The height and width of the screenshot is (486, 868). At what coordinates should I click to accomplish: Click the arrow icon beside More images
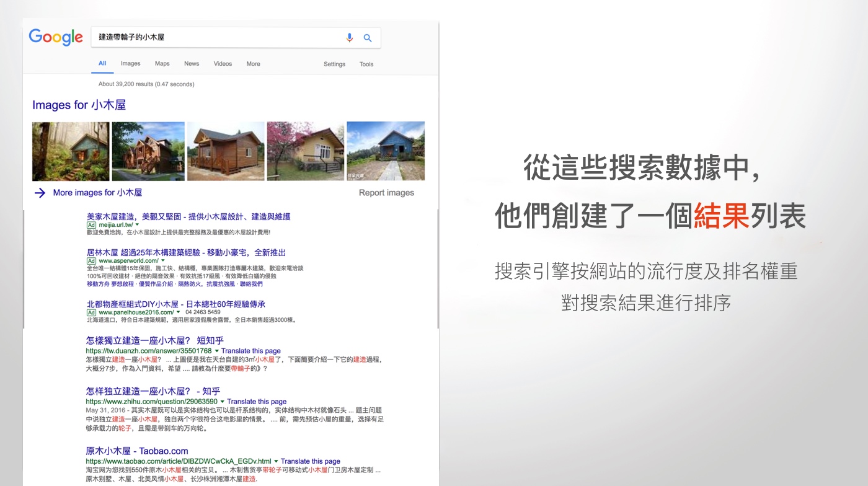point(40,193)
